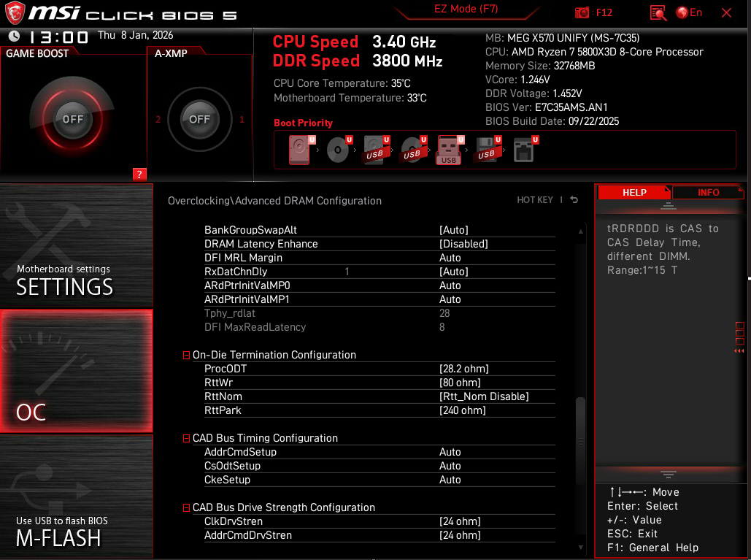Open BankGroupSwapAlt [Auto] value
The height and width of the screenshot is (560, 751).
point(453,230)
